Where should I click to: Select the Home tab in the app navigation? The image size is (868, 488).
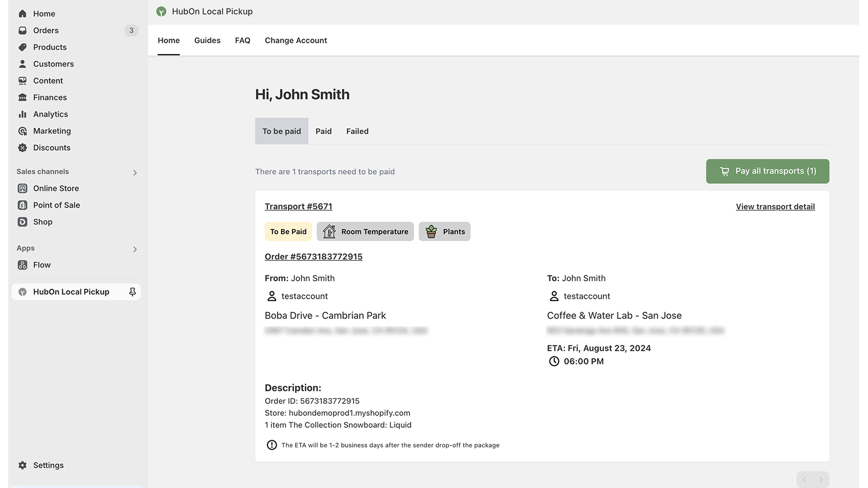(169, 41)
